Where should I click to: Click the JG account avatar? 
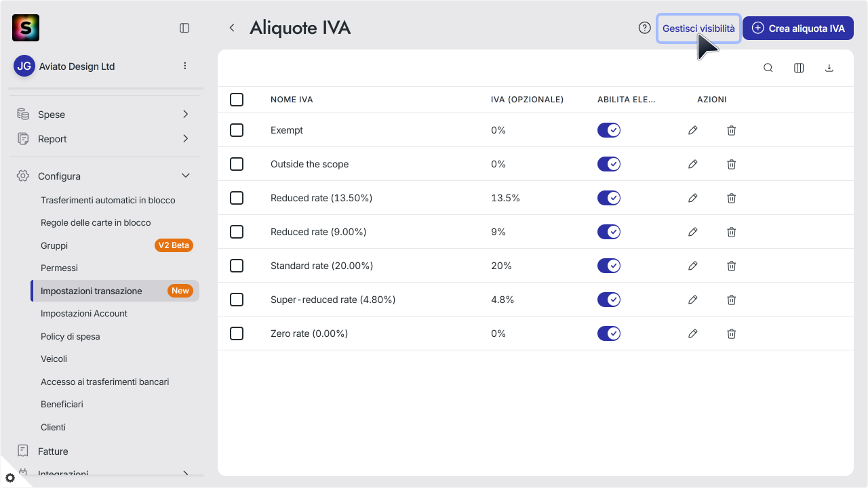coord(24,66)
